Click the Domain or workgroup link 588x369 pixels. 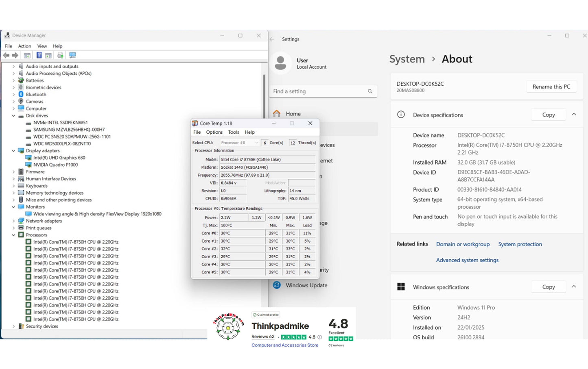463,244
